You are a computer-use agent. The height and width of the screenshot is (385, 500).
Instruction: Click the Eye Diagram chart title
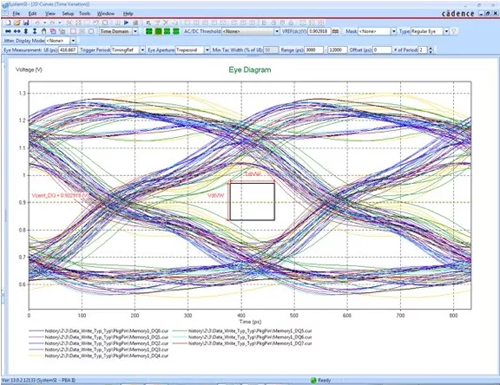coord(250,70)
